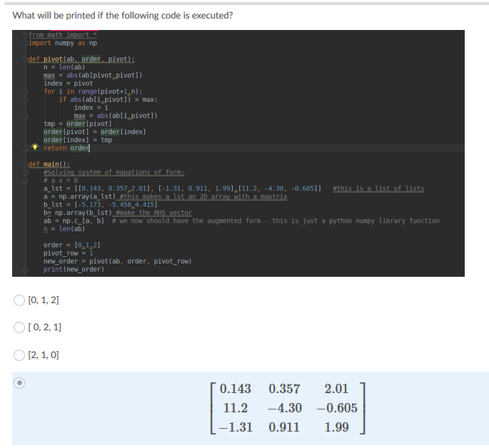Image resolution: width=489 pixels, height=448 pixels.
Task: Click the 'pivot_row = 1' line in code
Action: click(x=69, y=253)
